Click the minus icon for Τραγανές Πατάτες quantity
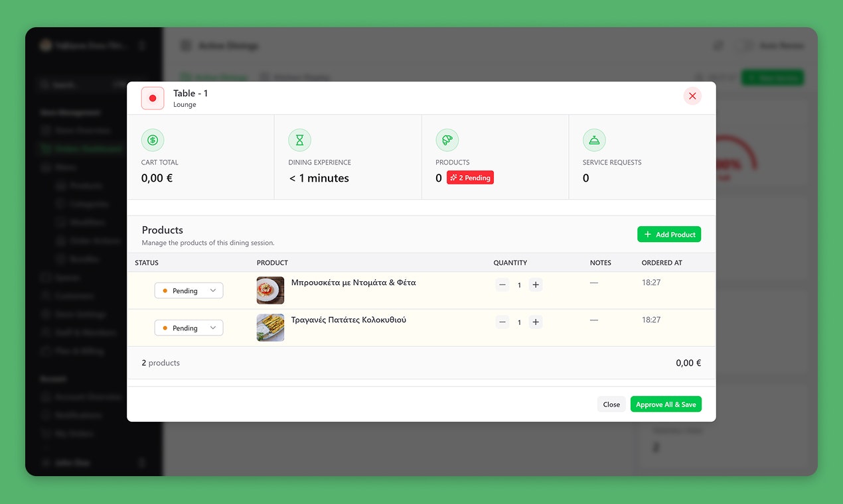The image size is (843, 504). coord(502,322)
